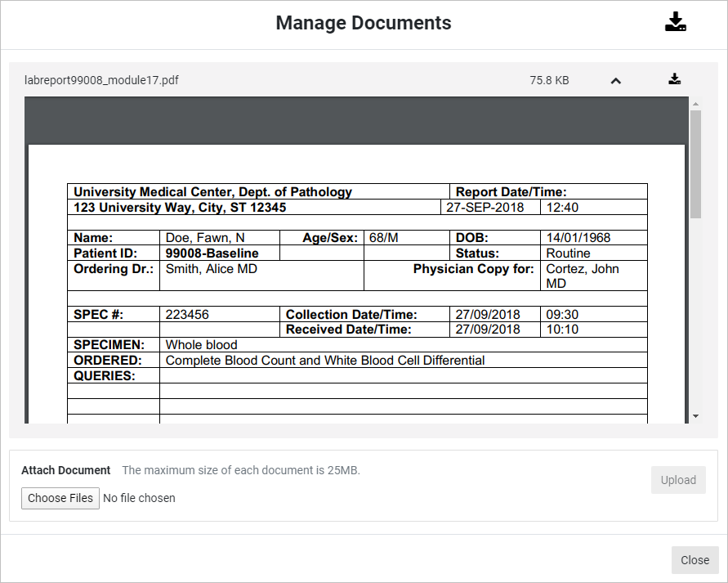
Task: Click the University Medical Center header cell
Action: [x=212, y=192]
